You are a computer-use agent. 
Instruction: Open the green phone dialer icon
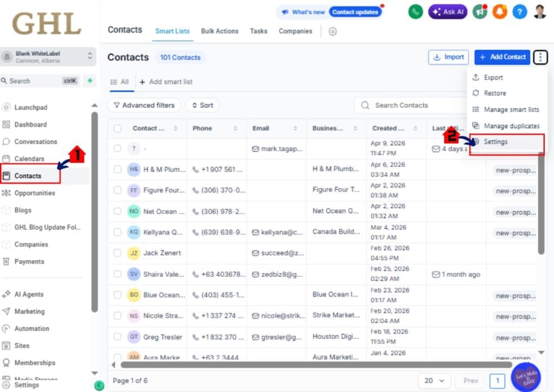point(415,11)
